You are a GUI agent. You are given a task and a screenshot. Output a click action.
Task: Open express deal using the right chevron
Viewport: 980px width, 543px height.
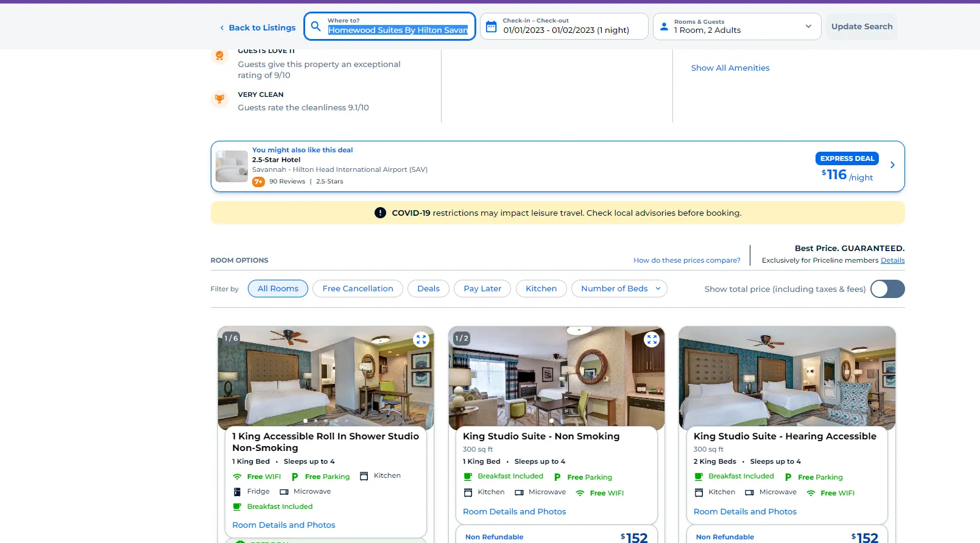(892, 165)
